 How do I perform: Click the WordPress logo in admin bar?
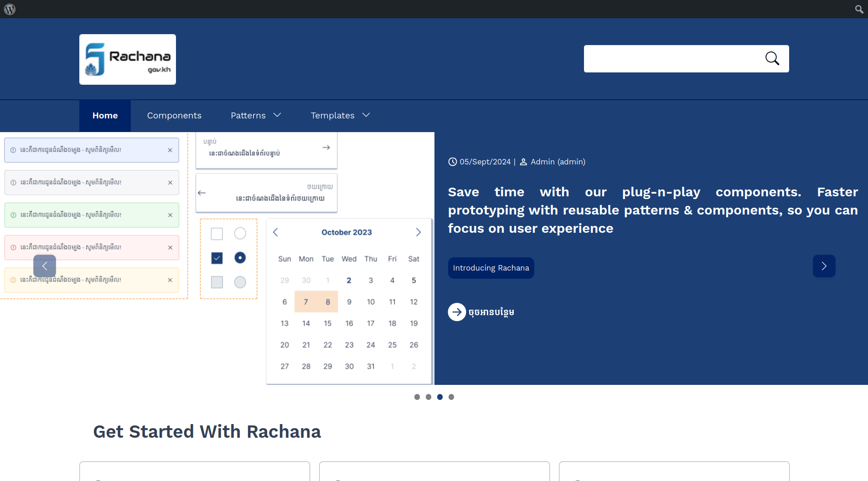10,9
